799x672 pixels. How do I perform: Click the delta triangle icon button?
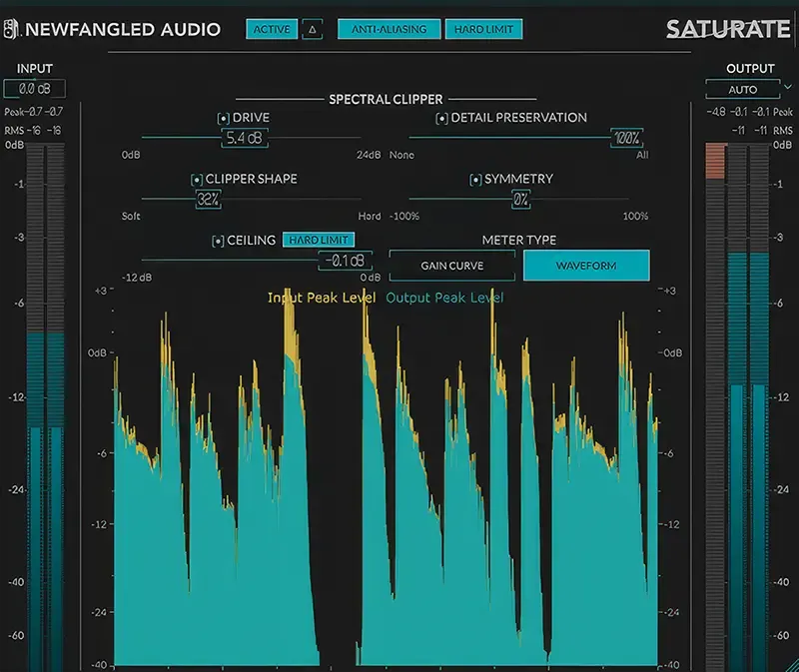coord(313,30)
